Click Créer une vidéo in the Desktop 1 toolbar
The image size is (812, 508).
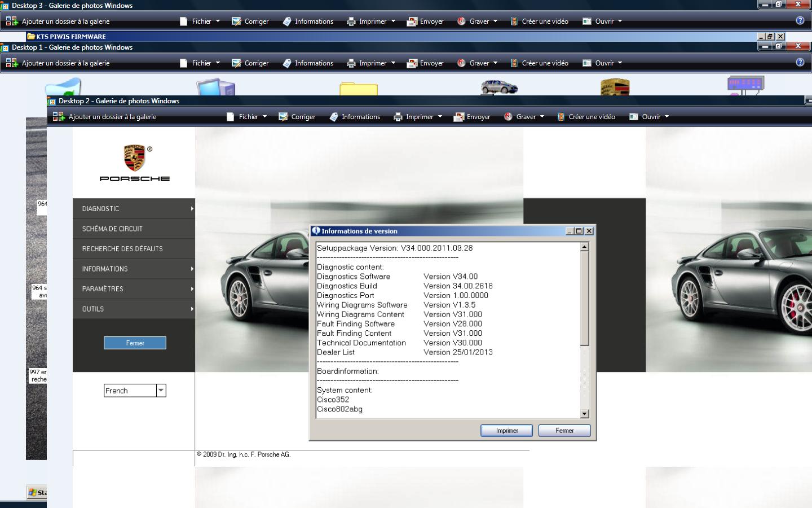(539, 63)
